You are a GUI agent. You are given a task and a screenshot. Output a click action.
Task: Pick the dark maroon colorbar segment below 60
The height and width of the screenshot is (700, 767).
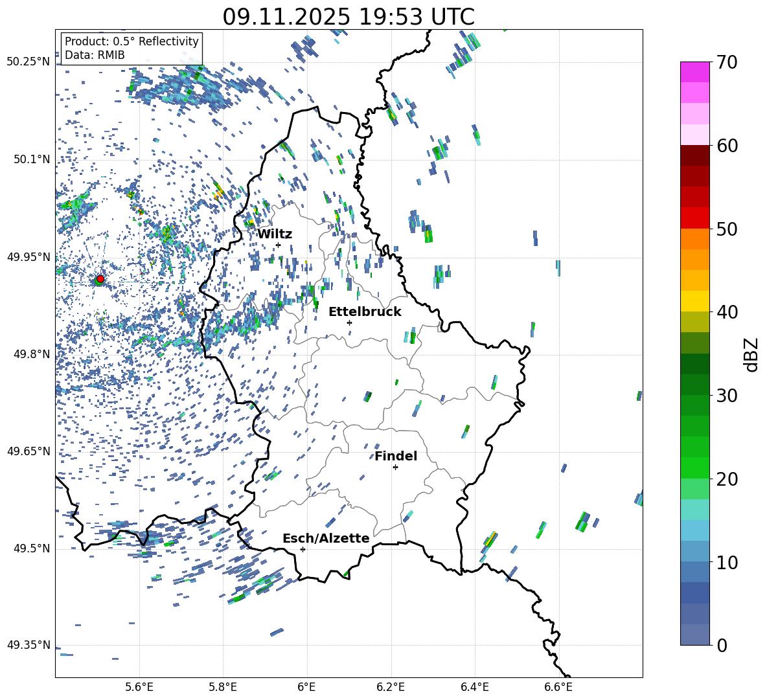click(x=695, y=155)
